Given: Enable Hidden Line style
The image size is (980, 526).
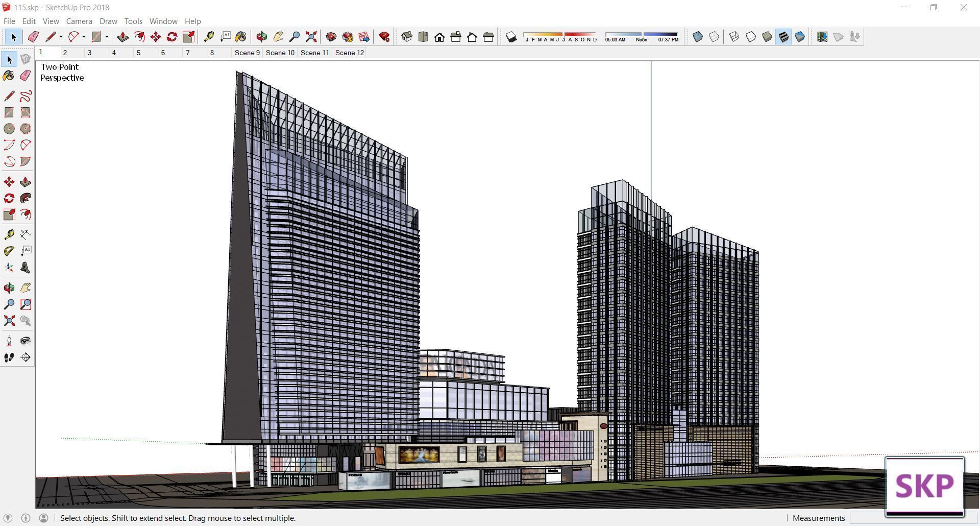Looking at the screenshot, I should [751, 37].
